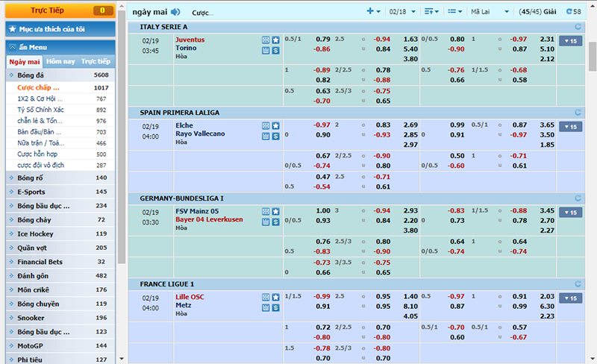The width and height of the screenshot is (597, 364).
Task: Open statistics icon for Elche vs Rayo Vallecano
Action: click(x=266, y=126)
